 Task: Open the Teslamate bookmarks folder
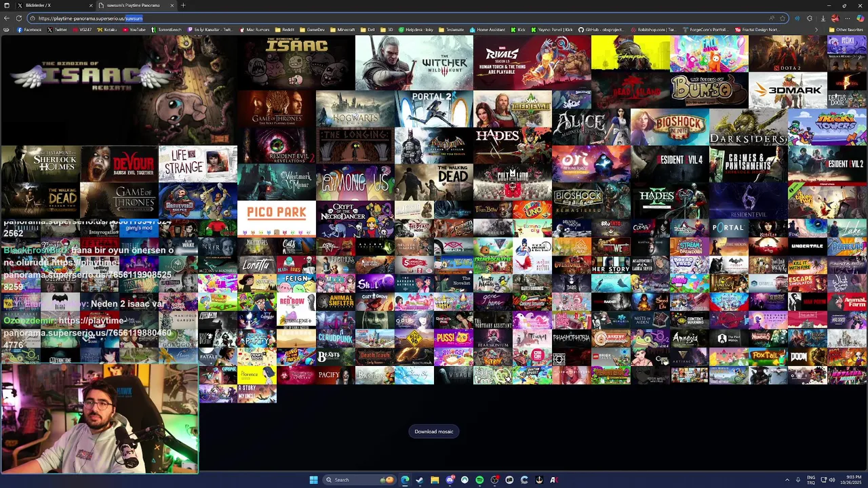point(452,30)
